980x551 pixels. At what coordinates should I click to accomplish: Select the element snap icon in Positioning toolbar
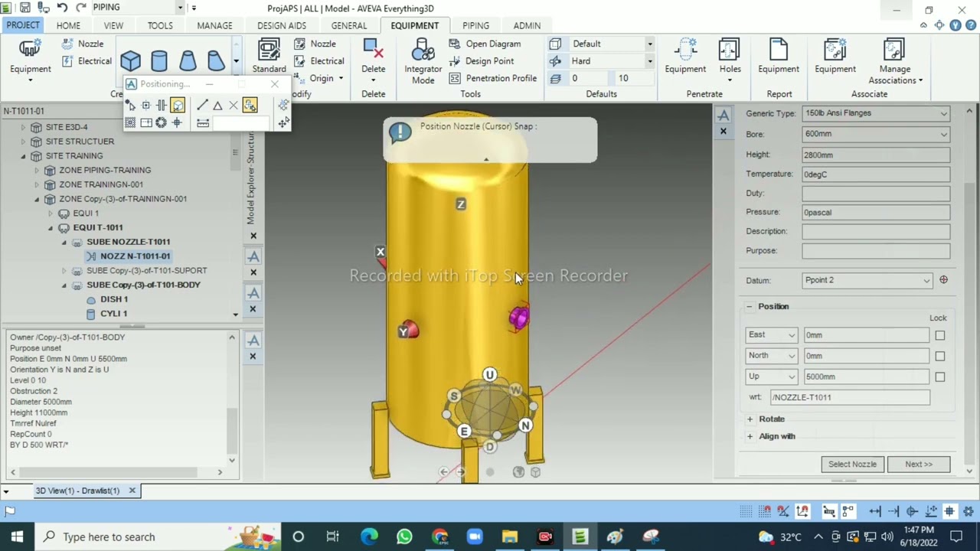[x=145, y=105]
